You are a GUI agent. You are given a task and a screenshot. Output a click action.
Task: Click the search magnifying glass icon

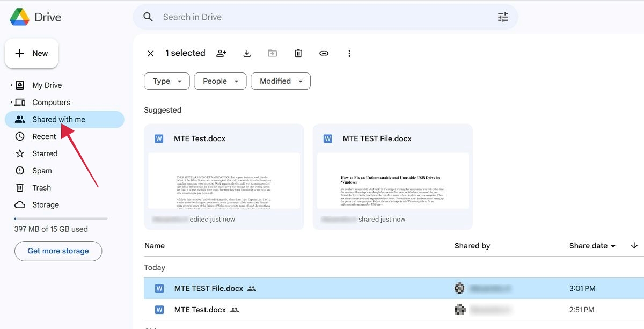[x=148, y=17]
